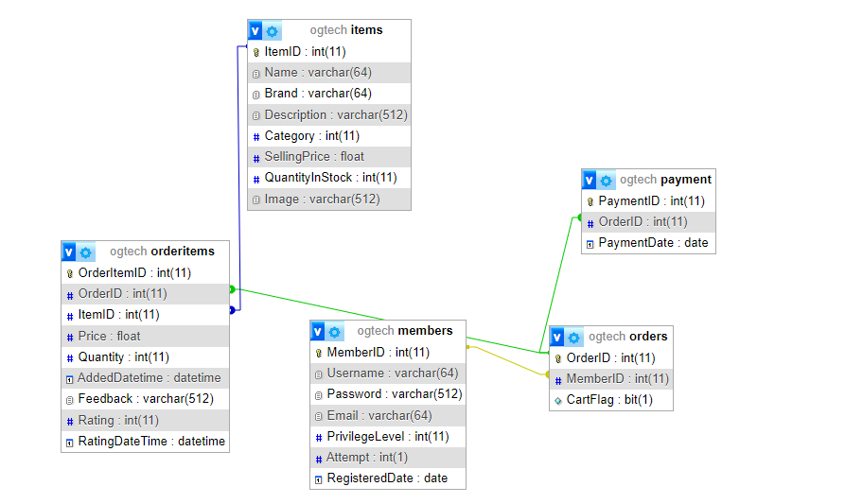
Task: Click the numeric icon beside Category
Action: point(255,137)
